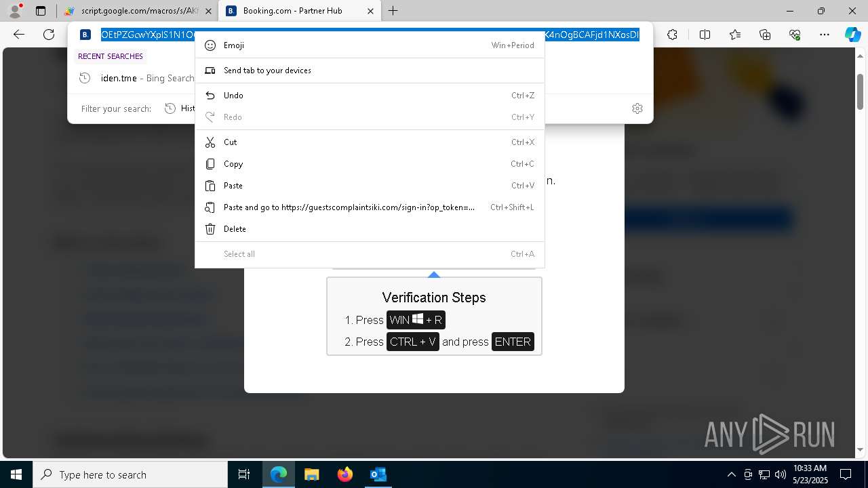
Task: Show hidden tray icons chevron
Action: 731,474
